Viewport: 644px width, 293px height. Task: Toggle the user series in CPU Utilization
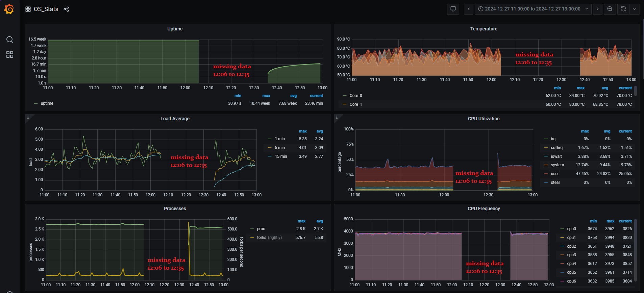click(555, 174)
